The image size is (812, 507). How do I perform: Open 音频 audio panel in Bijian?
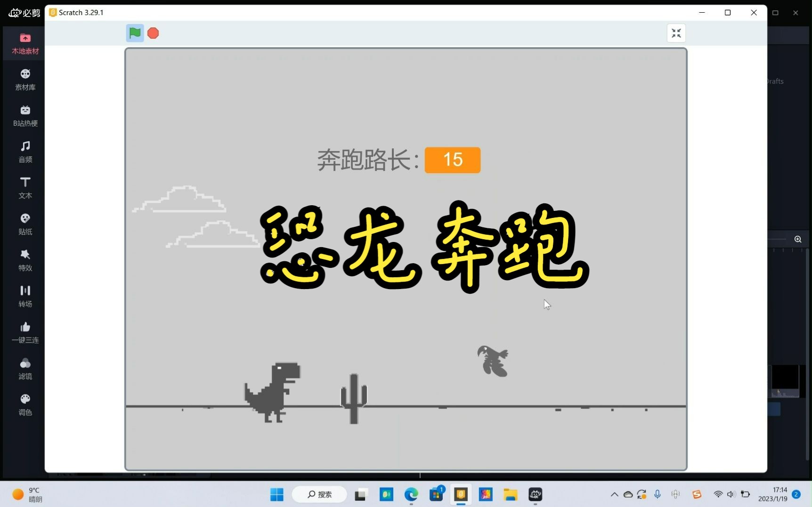pos(25,153)
